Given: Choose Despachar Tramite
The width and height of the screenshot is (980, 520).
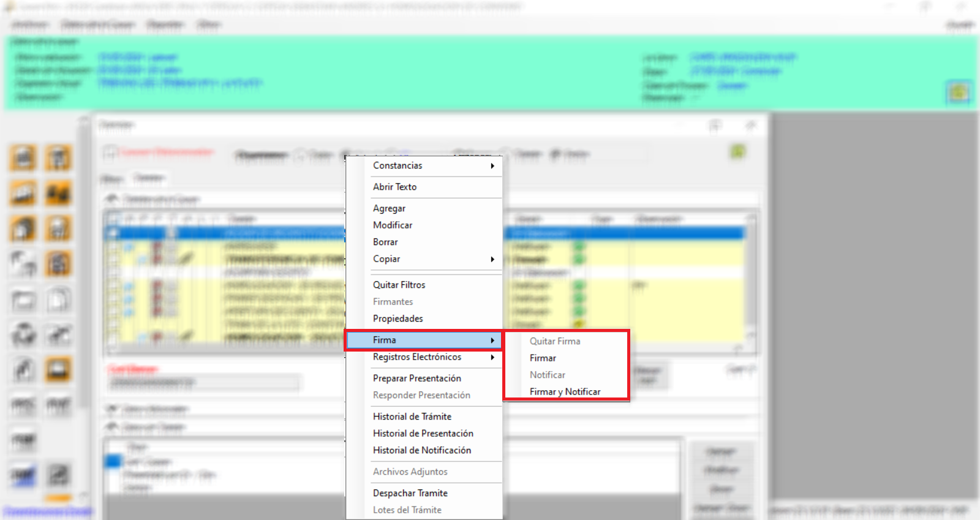Looking at the screenshot, I should click(410, 493).
